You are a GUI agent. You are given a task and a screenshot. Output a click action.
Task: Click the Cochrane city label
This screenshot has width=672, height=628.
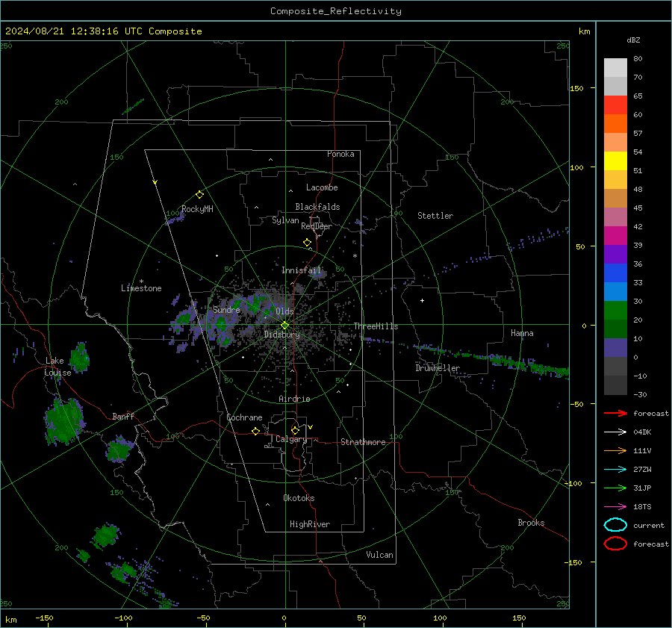244,417
